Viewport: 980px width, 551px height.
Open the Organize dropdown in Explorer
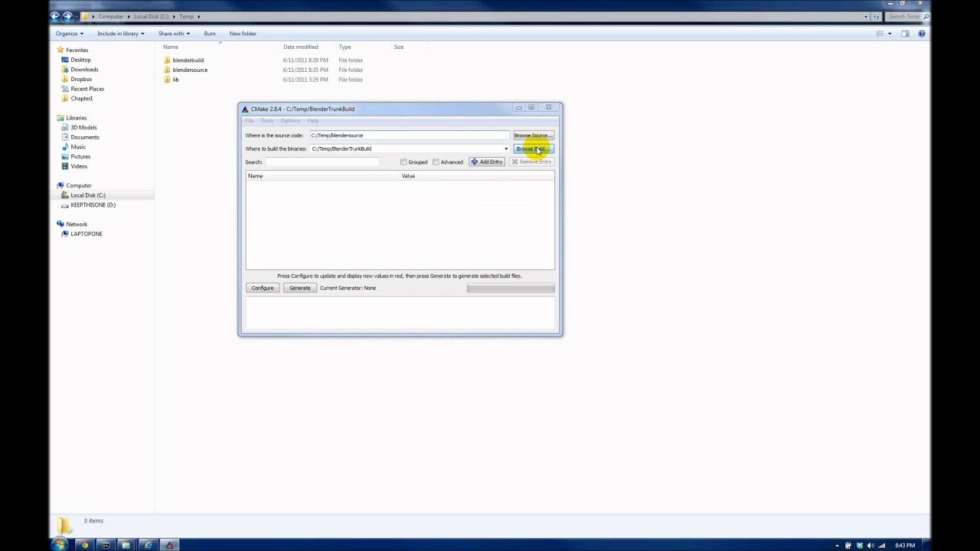point(70,34)
